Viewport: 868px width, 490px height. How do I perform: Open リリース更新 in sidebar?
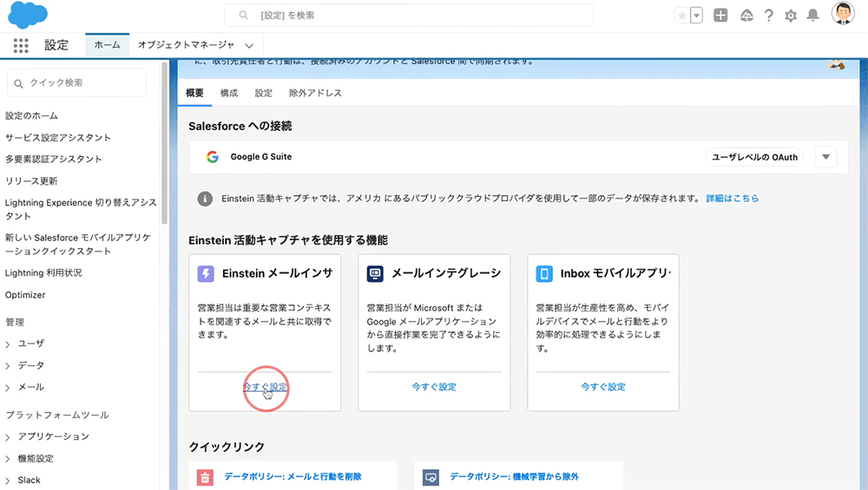pos(31,181)
